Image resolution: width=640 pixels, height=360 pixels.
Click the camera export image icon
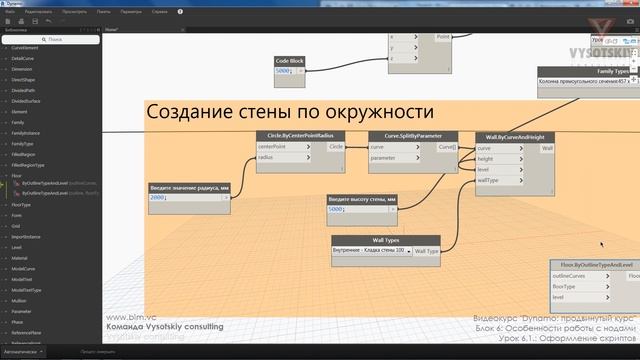click(x=630, y=21)
